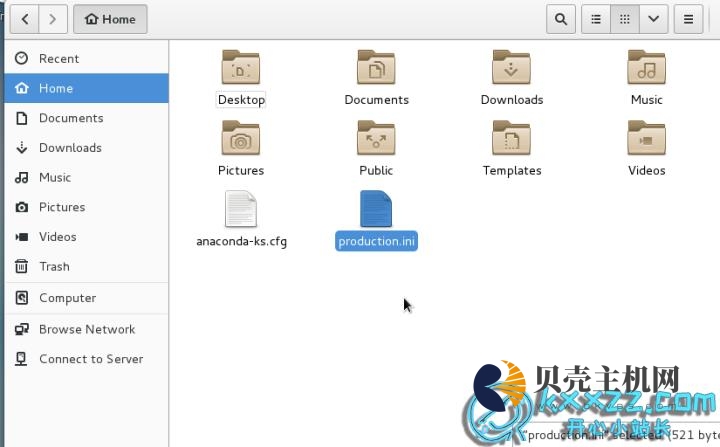Open Trash from the sidebar
720x447 pixels.
coord(54,267)
